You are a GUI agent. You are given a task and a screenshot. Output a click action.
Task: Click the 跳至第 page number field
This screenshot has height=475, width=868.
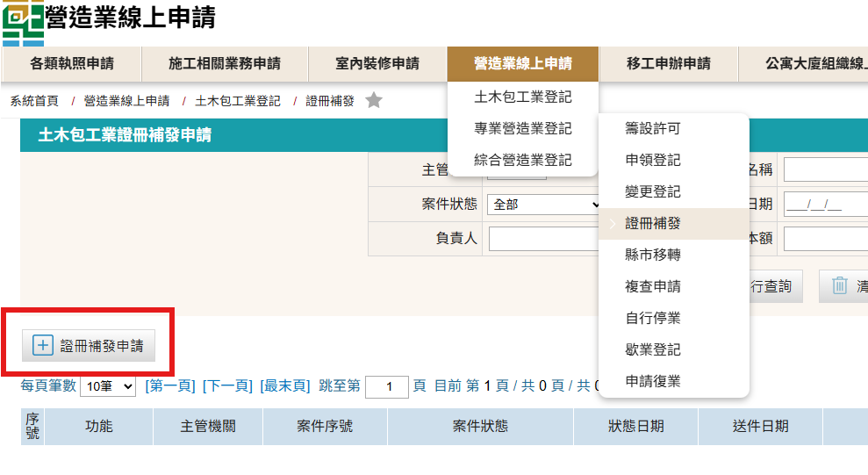tap(386, 387)
